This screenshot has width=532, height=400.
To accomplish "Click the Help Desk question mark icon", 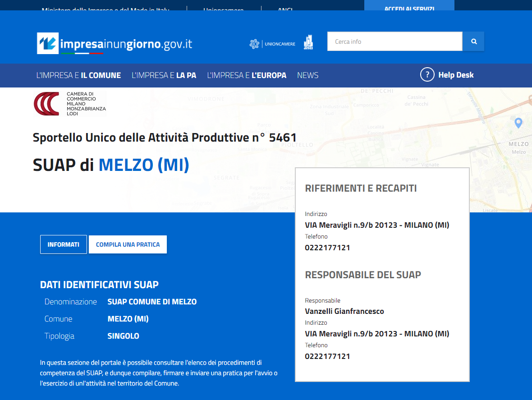I will [427, 75].
